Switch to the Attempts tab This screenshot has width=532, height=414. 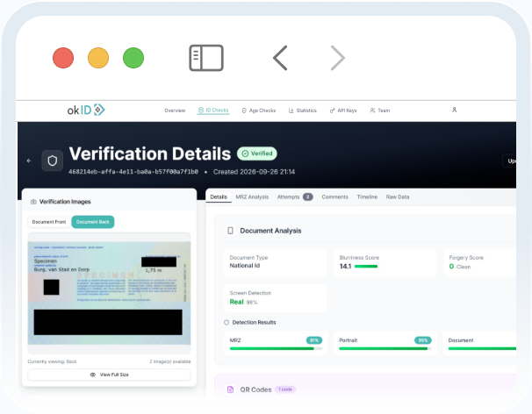[295, 197]
